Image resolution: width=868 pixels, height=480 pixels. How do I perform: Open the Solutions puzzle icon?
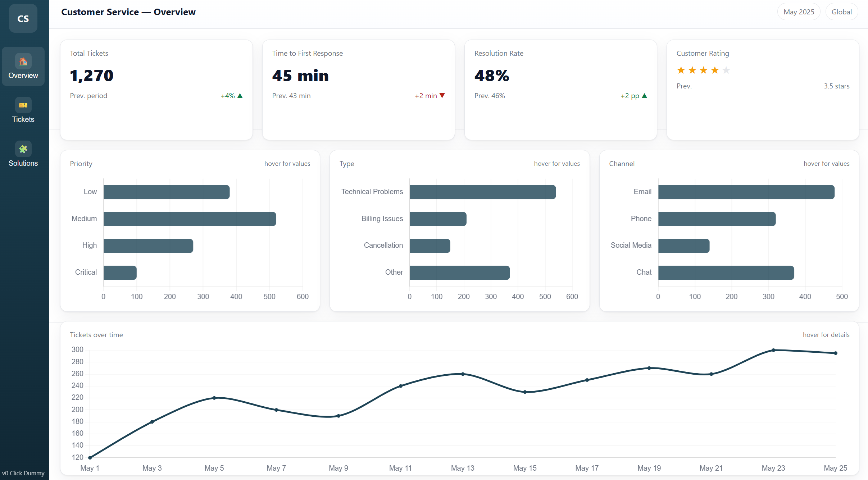tap(23, 149)
